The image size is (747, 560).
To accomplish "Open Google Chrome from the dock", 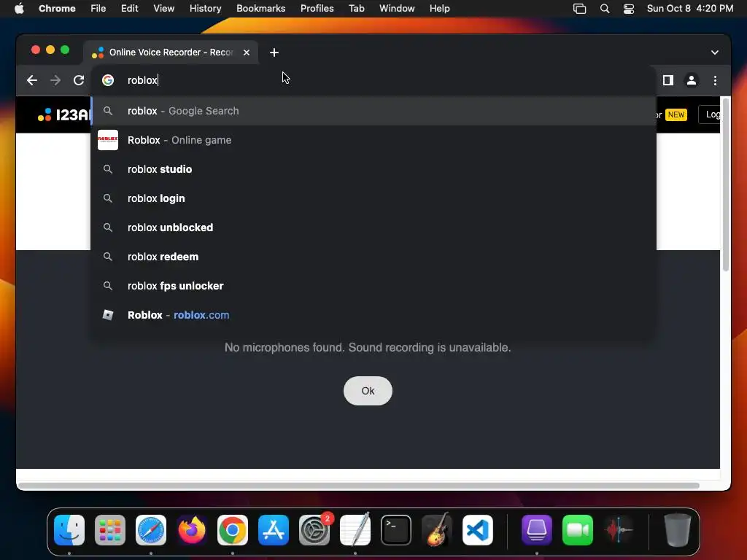I will pos(233,530).
